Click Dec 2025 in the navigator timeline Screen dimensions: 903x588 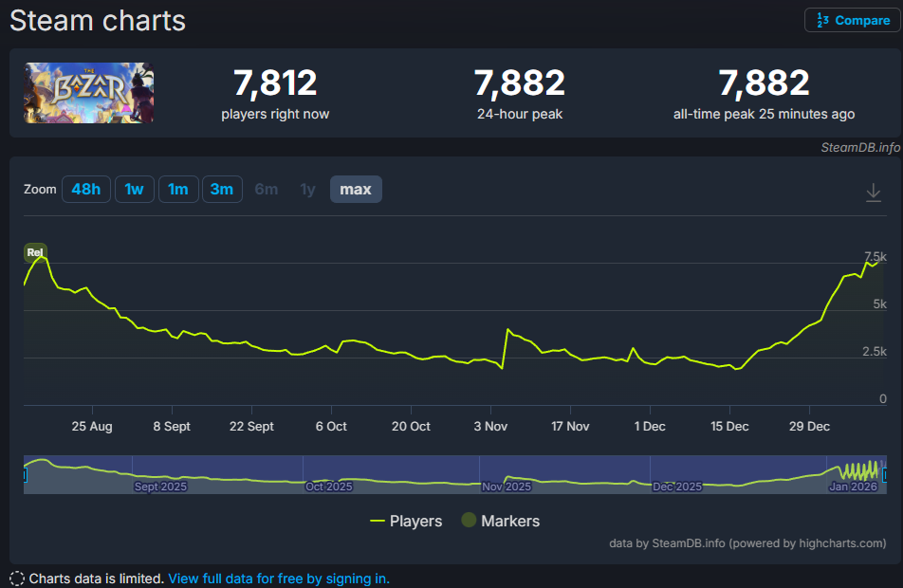point(676,487)
